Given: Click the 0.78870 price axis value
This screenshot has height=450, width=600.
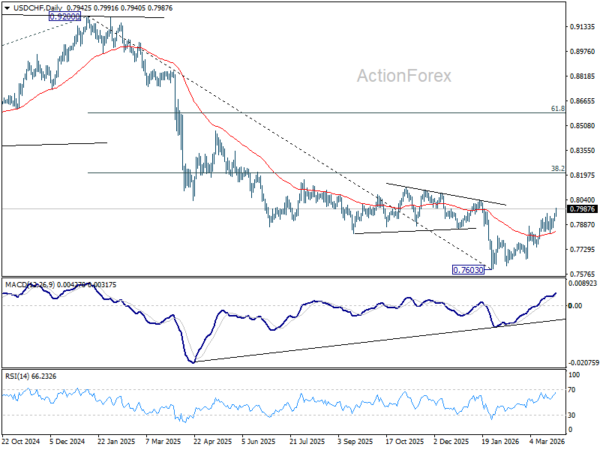Looking at the screenshot, I should pos(582,225).
